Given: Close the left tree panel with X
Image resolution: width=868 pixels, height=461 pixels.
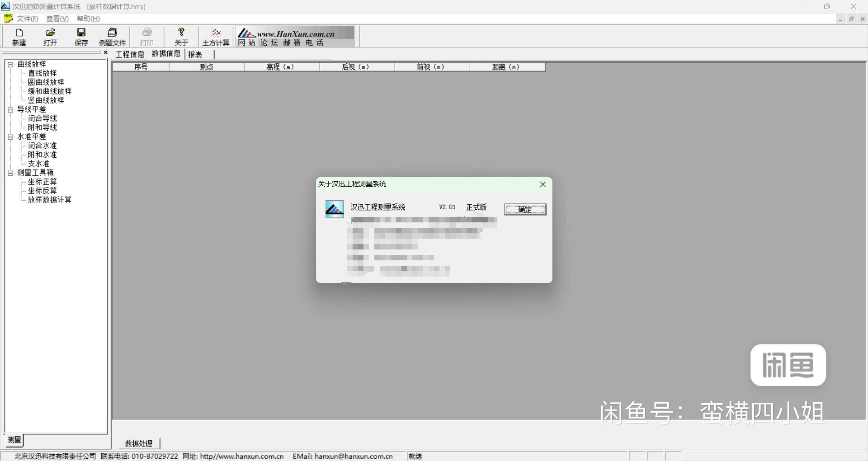Looking at the screenshot, I should click(106, 52).
